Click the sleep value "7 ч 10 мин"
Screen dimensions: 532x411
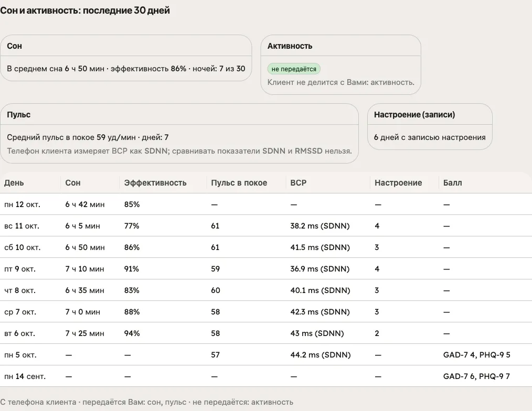(85, 269)
